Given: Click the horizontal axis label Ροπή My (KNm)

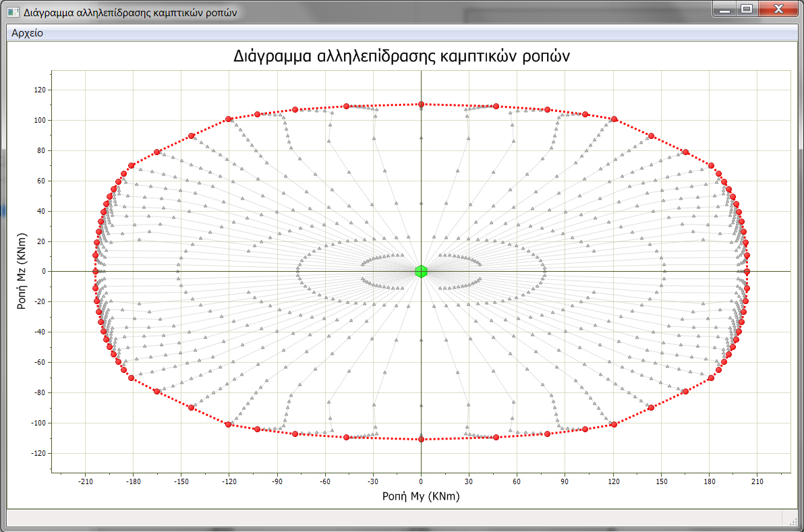Looking at the screenshot, I should [x=421, y=496].
